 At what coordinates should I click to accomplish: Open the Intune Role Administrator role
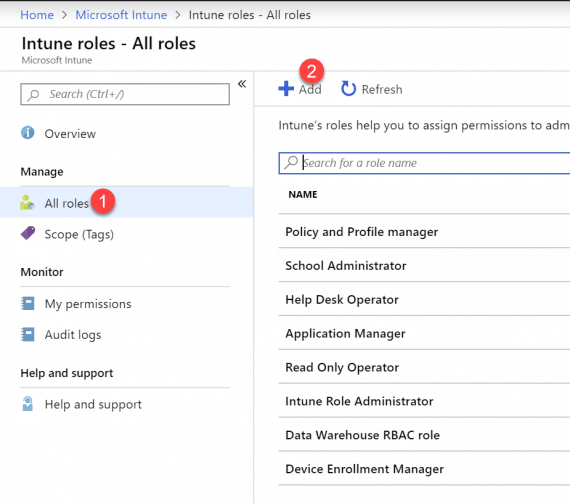click(359, 401)
